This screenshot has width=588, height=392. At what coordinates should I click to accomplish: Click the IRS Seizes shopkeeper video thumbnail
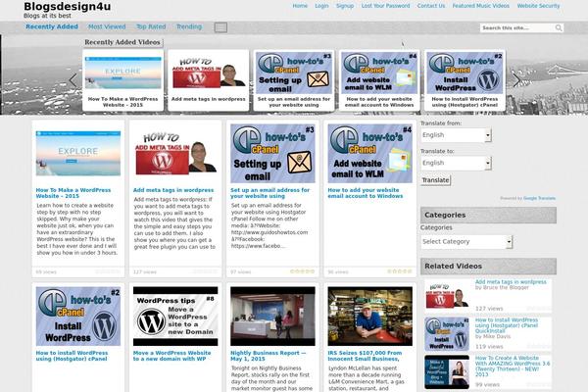(370, 317)
